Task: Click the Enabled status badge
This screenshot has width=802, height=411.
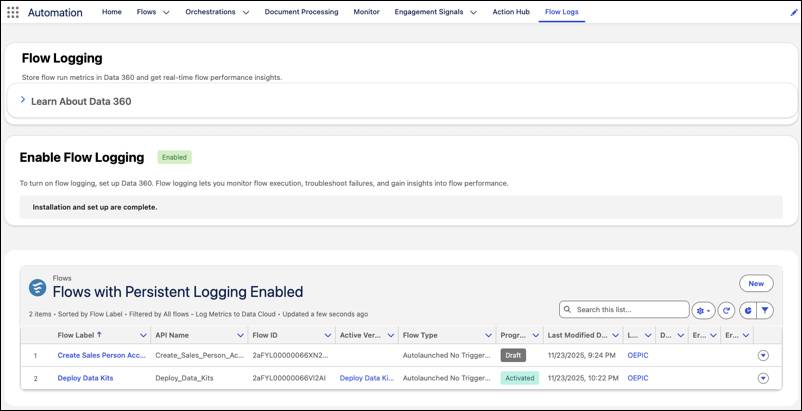Action: [x=174, y=157]
